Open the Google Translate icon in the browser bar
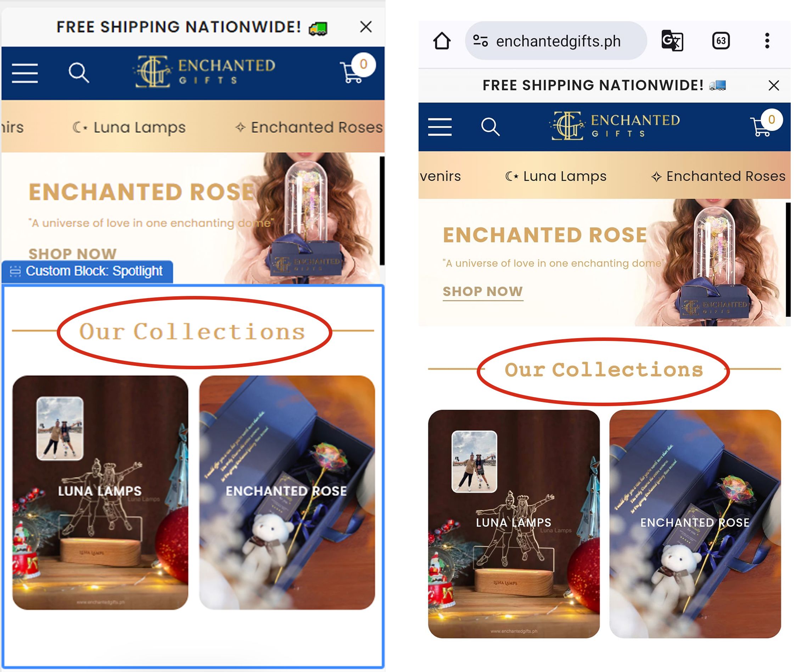The width and height of the screenshot is (796, 672). [672, 40]
